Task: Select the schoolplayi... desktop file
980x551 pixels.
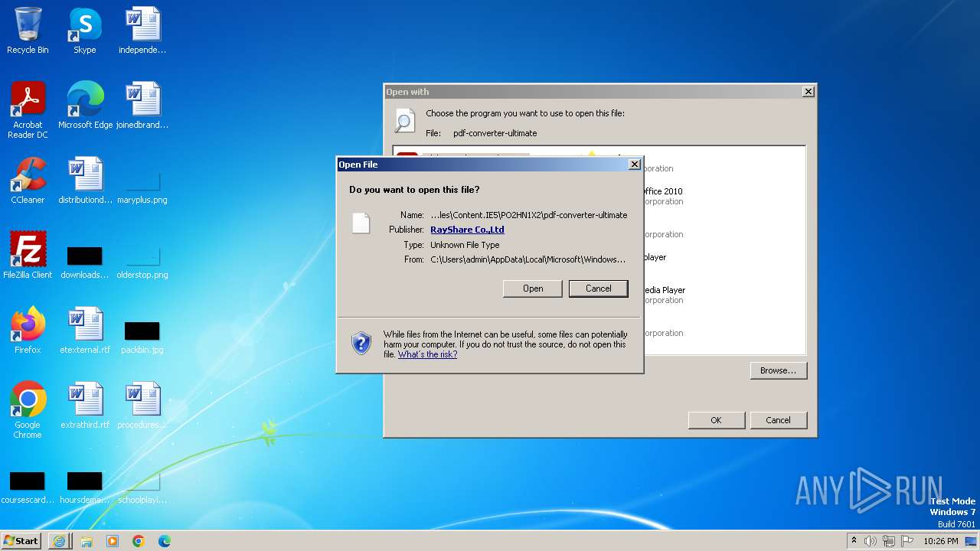Action: (142, 487)
